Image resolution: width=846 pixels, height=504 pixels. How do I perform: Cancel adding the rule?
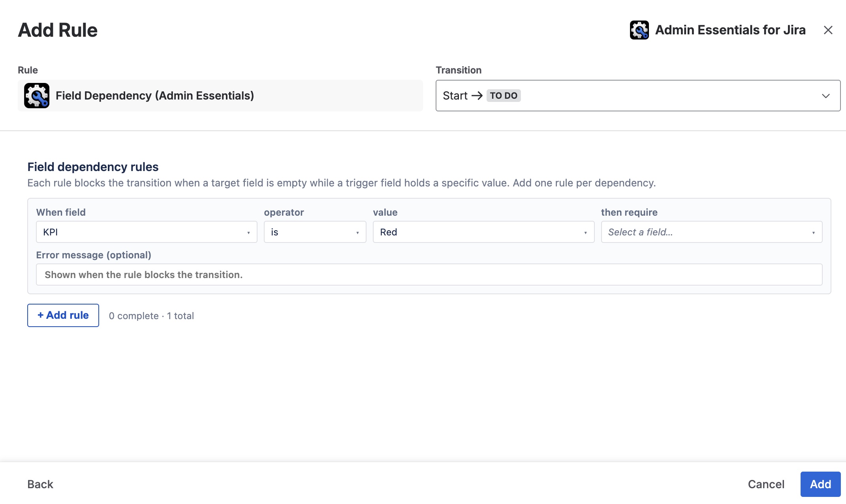click(766, 484)
